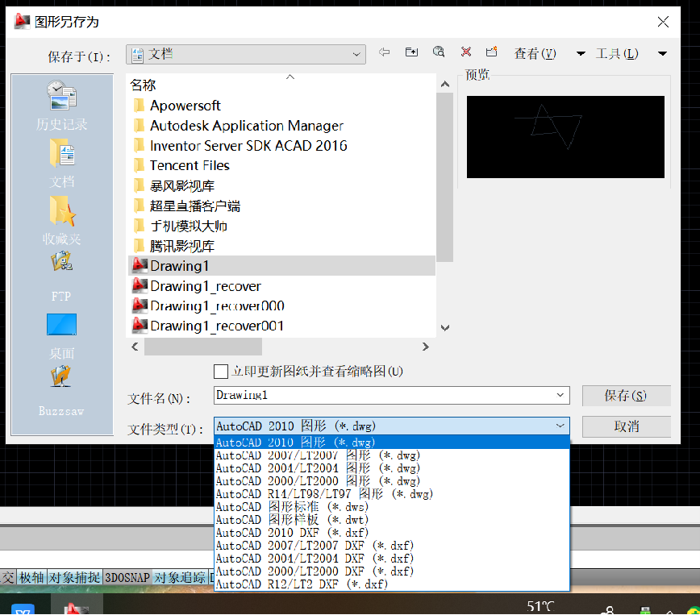Select the 超星直播客户端 folder
The width and height of the screenshot is (700, 615).
[186, 206]
